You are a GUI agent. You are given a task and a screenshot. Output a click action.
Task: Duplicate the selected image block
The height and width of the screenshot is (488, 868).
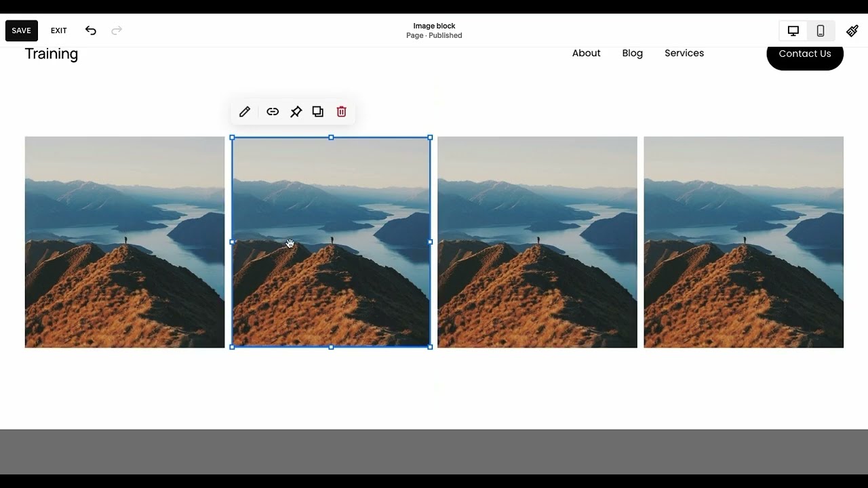[318, 112]
